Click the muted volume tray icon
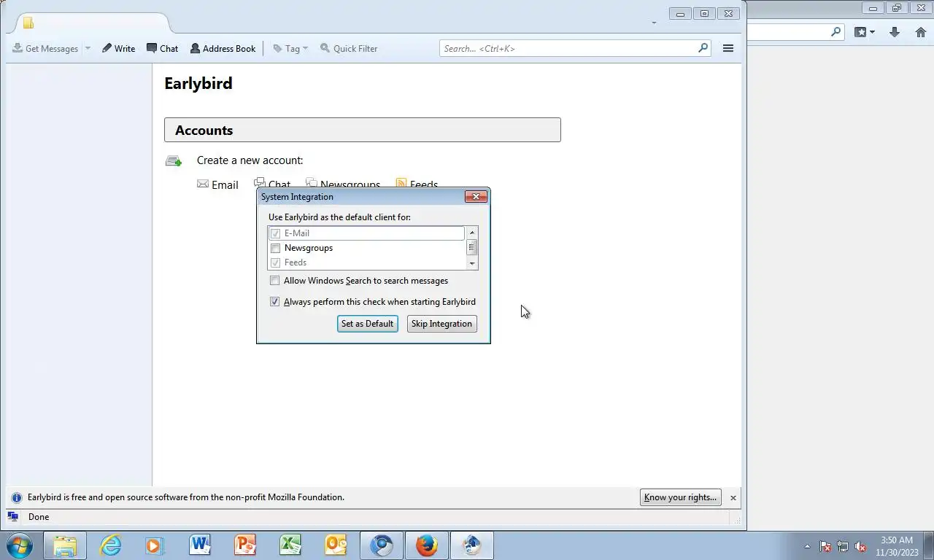 click(860, 546)
